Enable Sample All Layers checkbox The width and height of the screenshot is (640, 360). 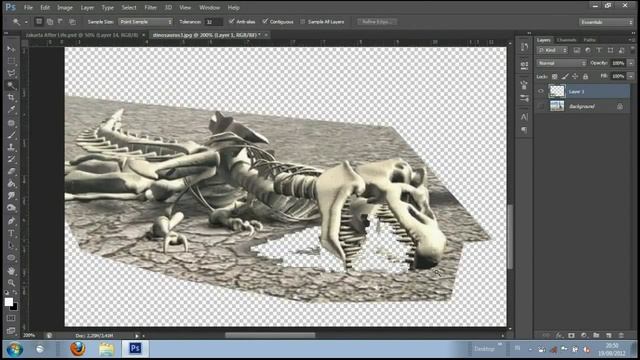(302, 22)
